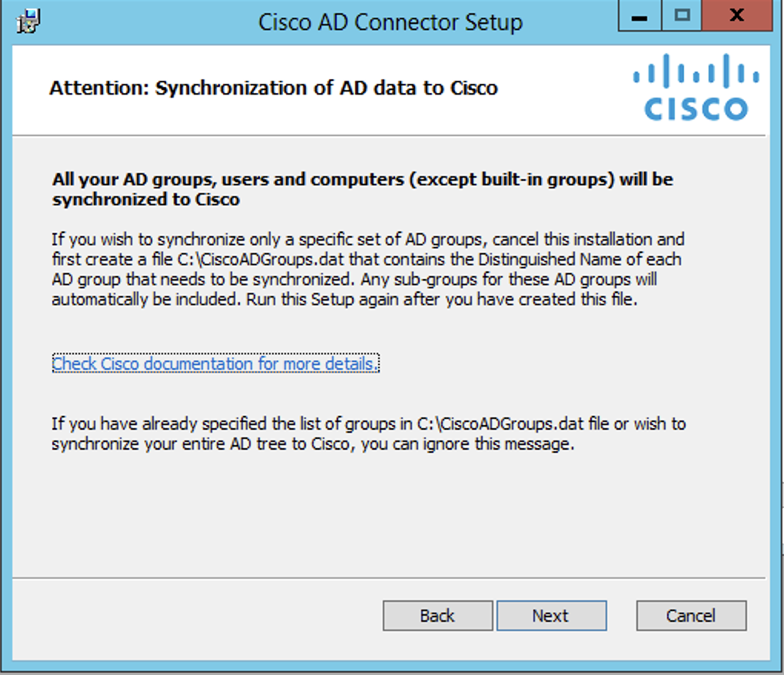This screenshot has width=784, height=675.
Task: Click the paragraph starting "If you have already specified"
Action: click(368, 434)
